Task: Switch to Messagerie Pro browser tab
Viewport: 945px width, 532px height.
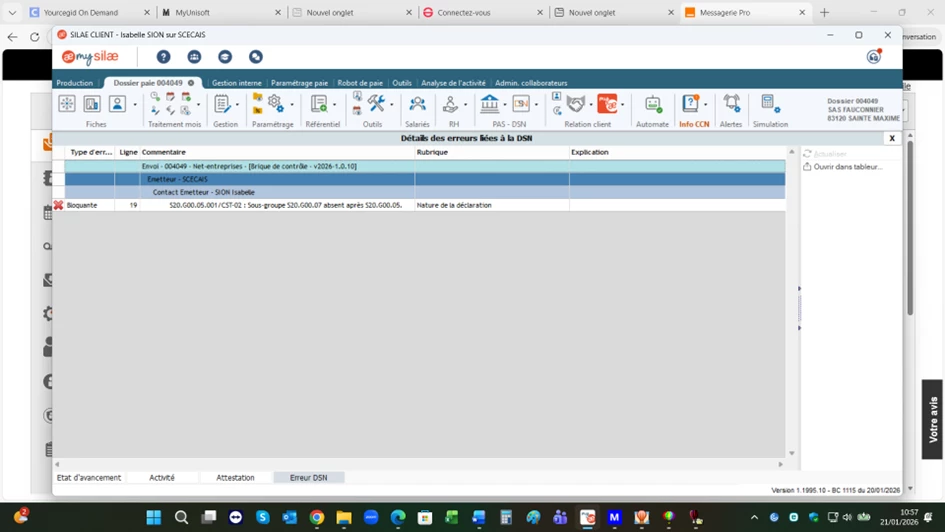Action: point(746,12)
